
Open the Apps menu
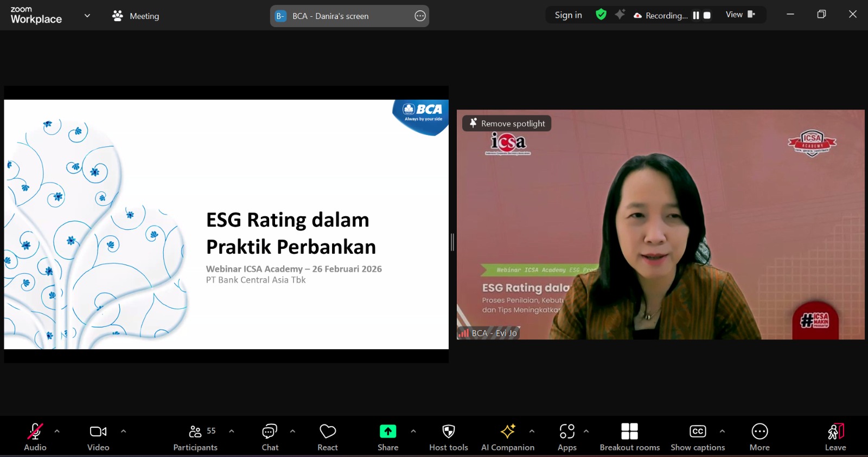(x=567, y=437)
